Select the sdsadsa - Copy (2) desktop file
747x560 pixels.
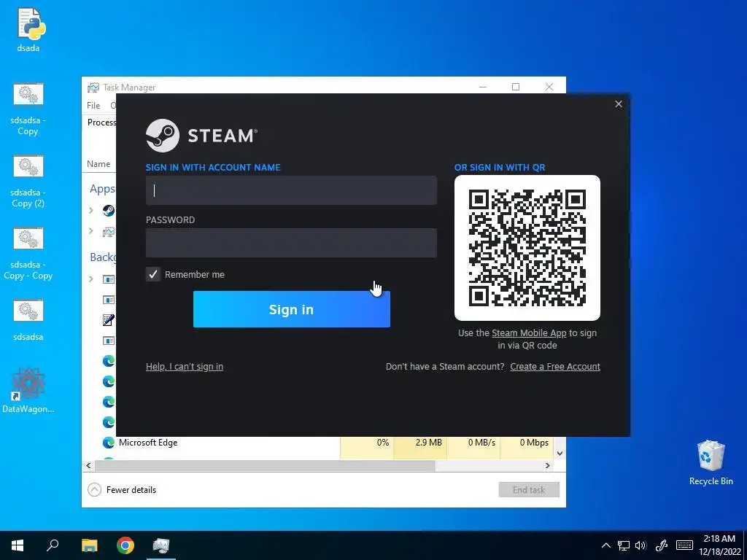coord(28,182)
